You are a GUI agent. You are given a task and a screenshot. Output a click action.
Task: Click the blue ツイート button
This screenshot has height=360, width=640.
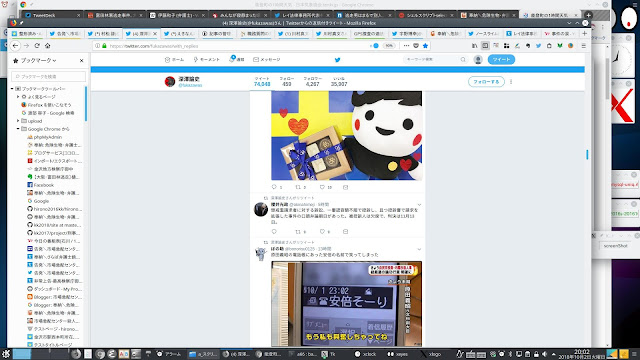click(x=501, y=60)
